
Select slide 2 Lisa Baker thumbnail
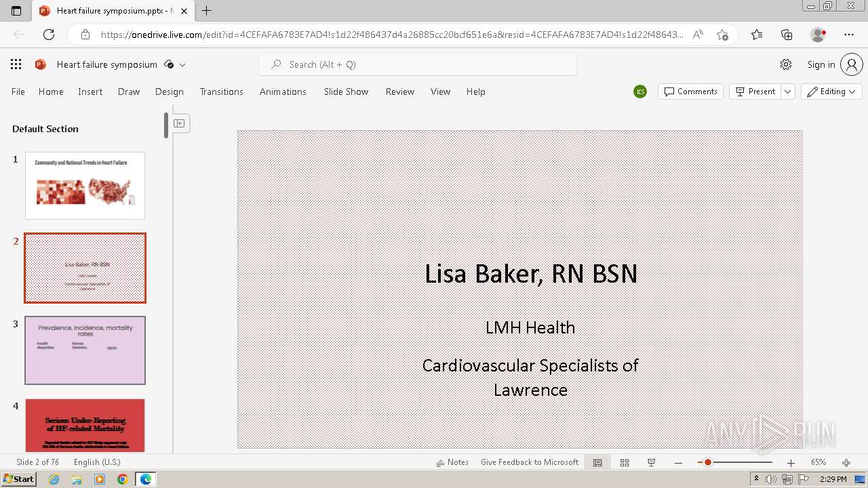[x=85, y=268]
